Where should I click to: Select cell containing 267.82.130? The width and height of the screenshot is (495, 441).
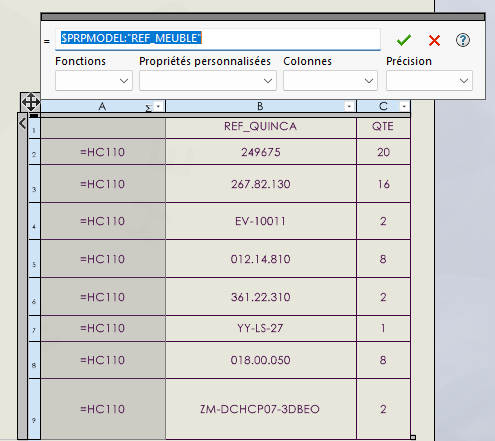tap(261, 184)
